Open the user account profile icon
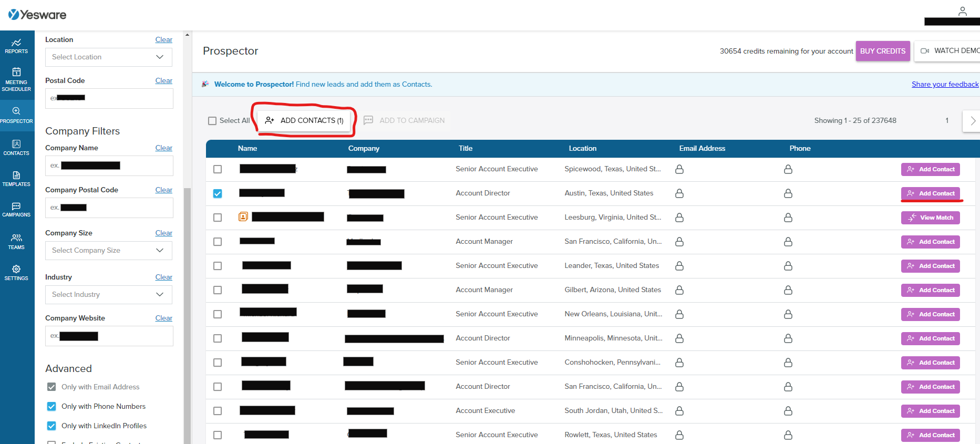This screenshot has width=980, height=444. [x=962, y=11]
